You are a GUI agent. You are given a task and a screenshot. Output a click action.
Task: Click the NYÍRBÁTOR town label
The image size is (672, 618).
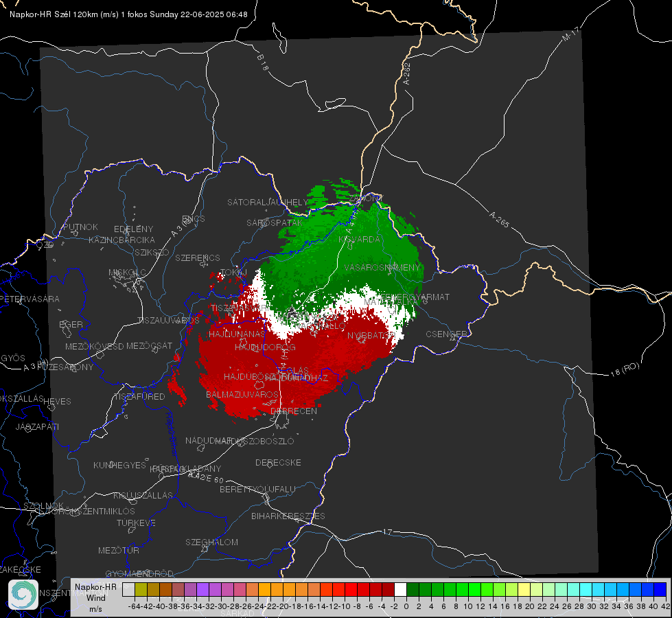371,335
